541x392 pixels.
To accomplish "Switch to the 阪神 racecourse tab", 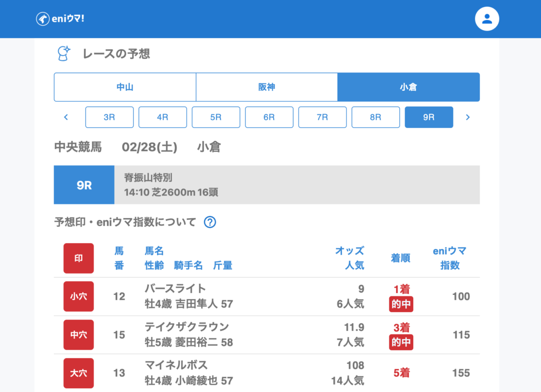I will click(x=267, y=87).
